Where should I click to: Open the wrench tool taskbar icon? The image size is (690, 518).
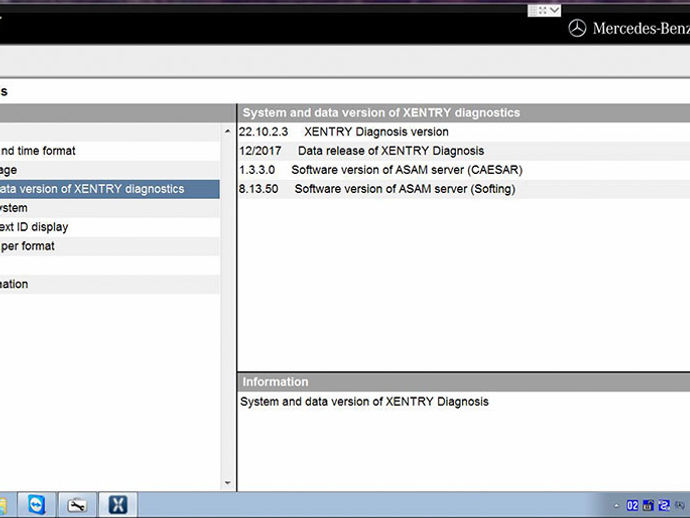coord(77,505)
